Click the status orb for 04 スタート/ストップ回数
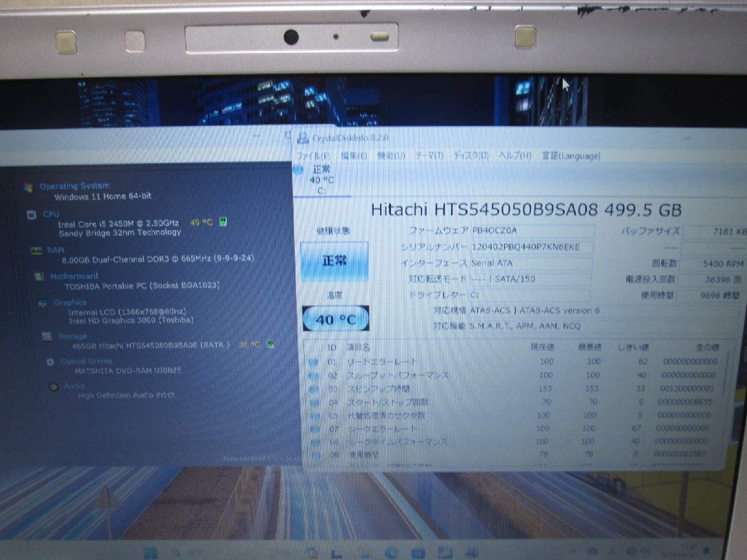The height and width of the screenshot is (560, 747). coord(313,402)
